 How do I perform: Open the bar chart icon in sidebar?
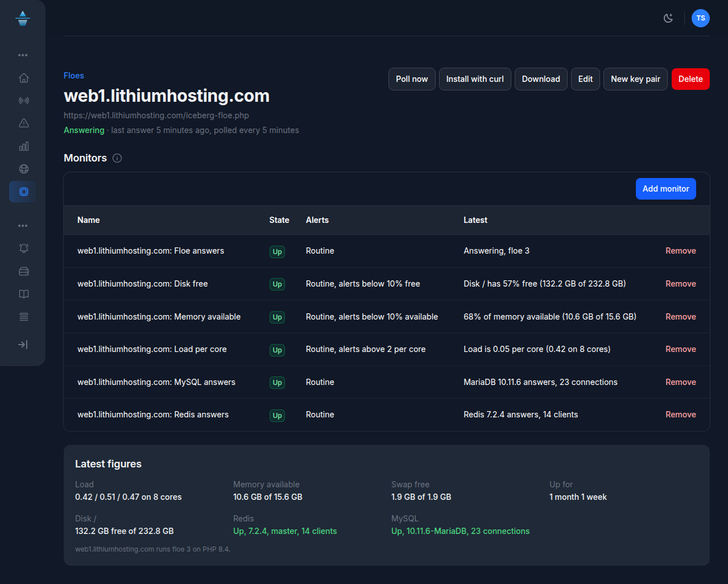click(23, 146)
